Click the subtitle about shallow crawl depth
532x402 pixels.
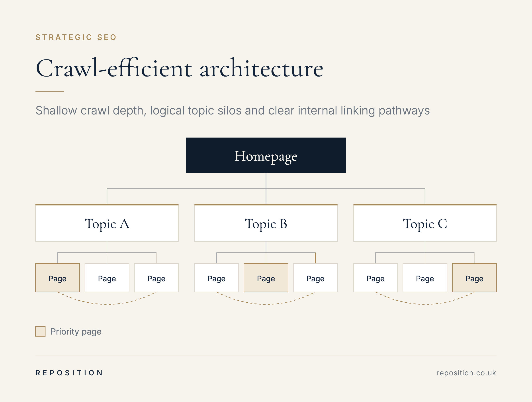point(233,111)
